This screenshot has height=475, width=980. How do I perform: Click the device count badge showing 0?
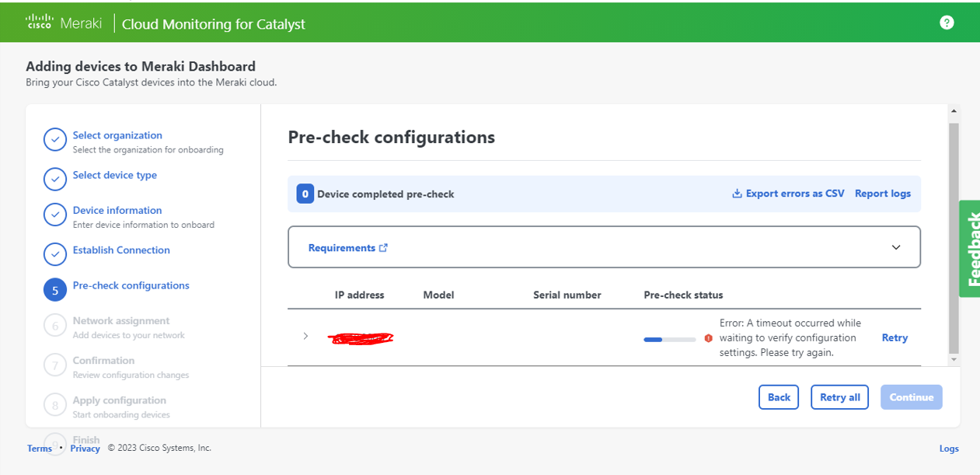pos(305,193)
